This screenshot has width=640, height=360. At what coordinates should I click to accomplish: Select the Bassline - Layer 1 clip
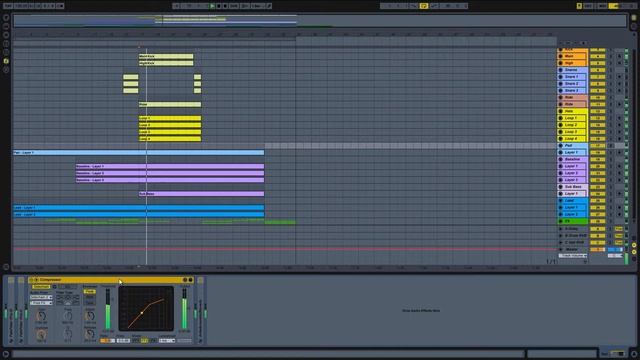[x=170, y=166]
